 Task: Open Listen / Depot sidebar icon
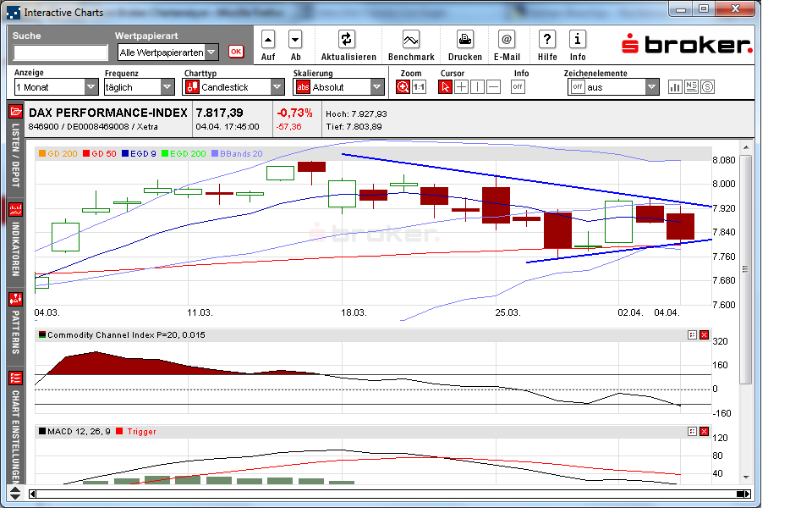[x=15, y=112]
